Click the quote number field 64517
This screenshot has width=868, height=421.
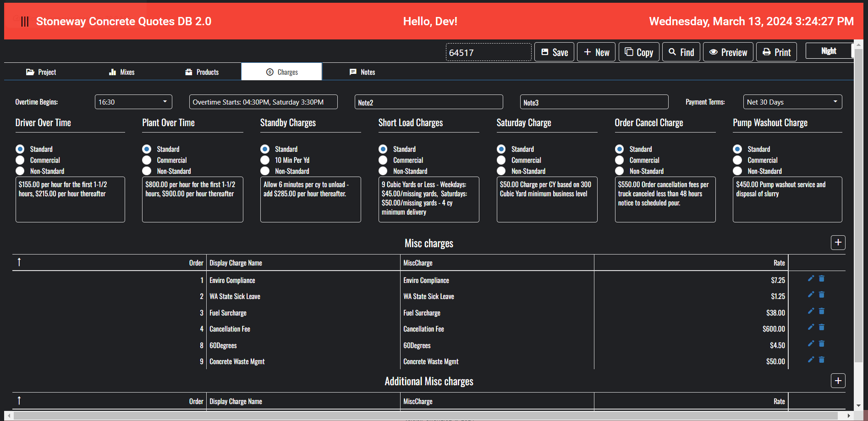point(489,52)
